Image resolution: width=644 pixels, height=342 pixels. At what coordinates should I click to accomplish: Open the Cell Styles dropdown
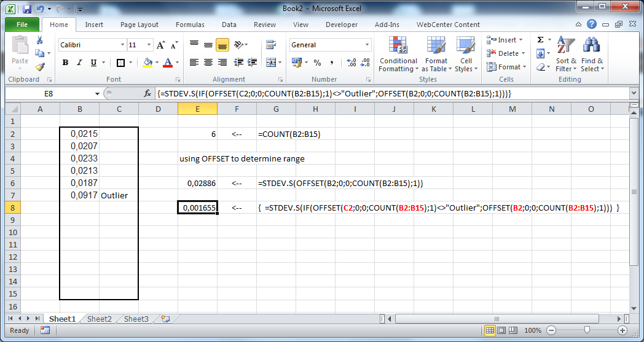point(466,54)
